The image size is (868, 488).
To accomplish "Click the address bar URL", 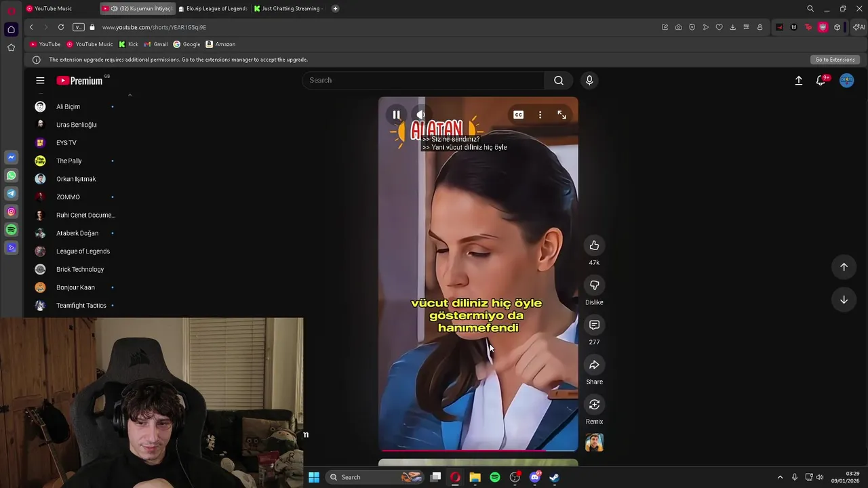I will (154, 27).
